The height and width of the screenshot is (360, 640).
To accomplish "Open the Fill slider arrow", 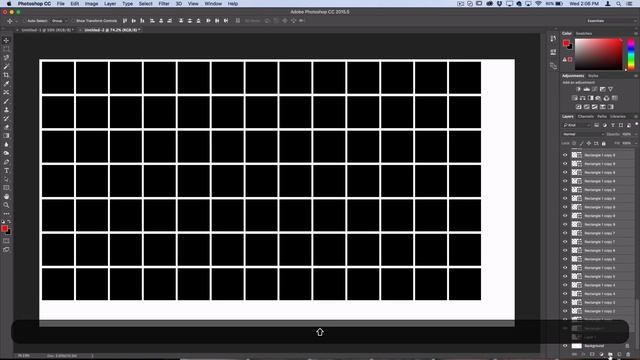I will tap(636, 143).
